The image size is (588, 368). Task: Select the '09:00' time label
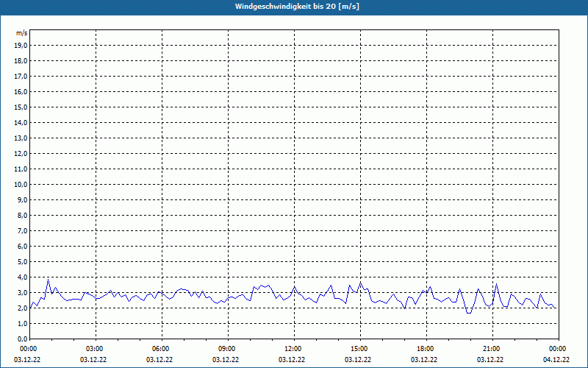229,349
